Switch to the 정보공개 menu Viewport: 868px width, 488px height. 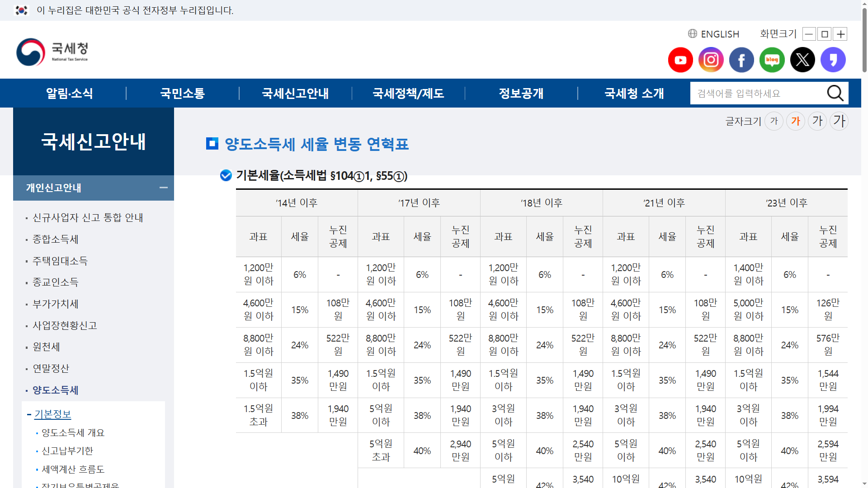point(521,93)
